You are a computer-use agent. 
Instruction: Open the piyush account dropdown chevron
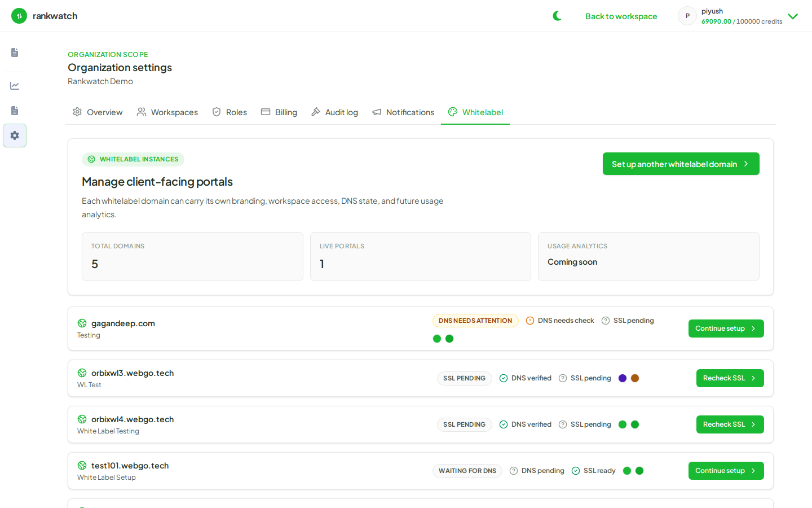[x=793, y=16]
